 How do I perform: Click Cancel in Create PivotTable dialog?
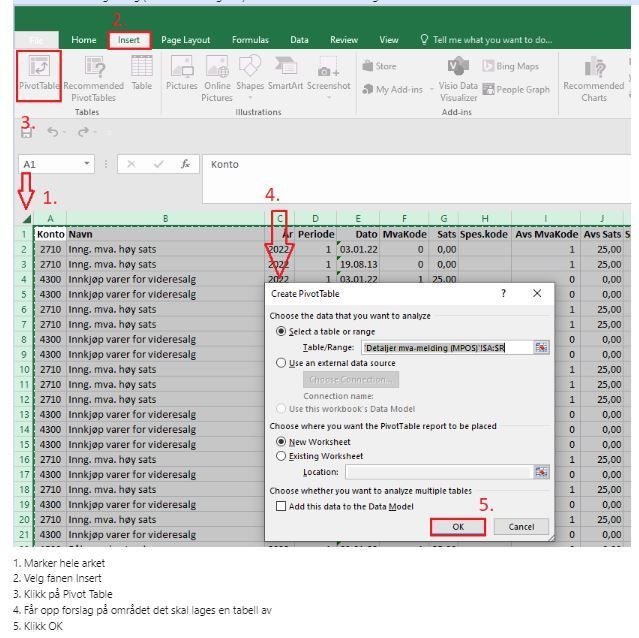[521, 527]
